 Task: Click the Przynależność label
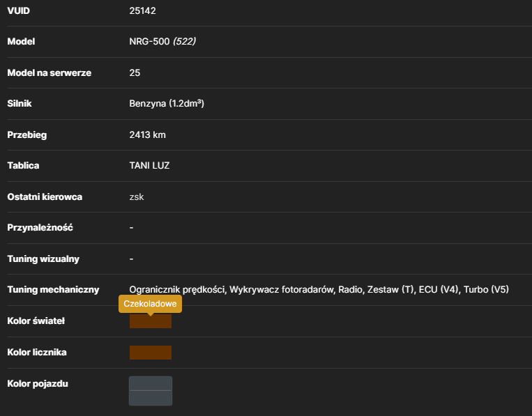coord(40,227)
